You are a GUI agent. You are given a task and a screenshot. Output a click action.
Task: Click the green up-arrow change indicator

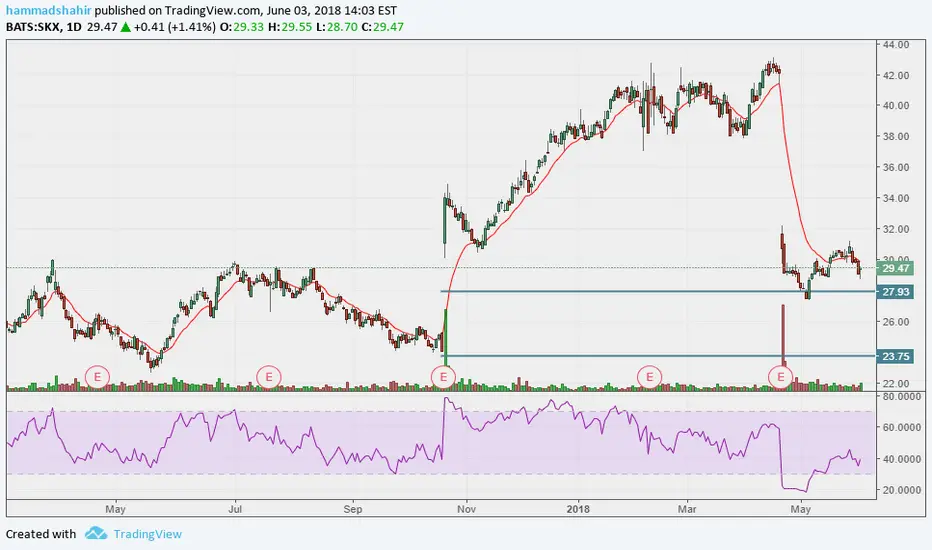coord(125,27)
